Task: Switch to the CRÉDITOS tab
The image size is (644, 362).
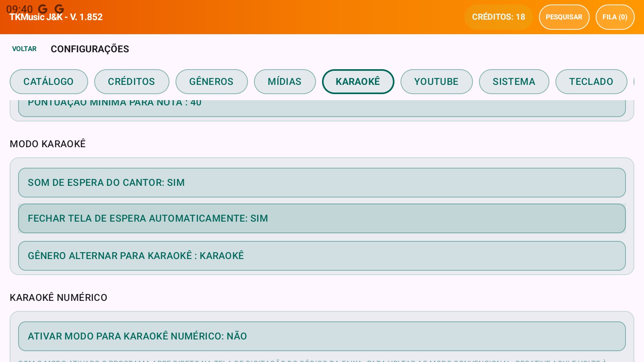Action: [x=132, y=82]
